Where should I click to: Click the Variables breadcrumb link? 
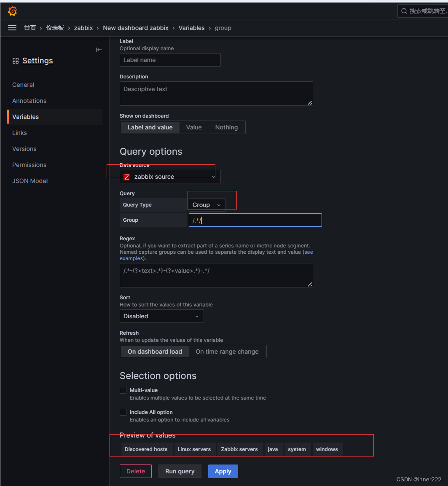pyautogui.click(x=191, y=28)
